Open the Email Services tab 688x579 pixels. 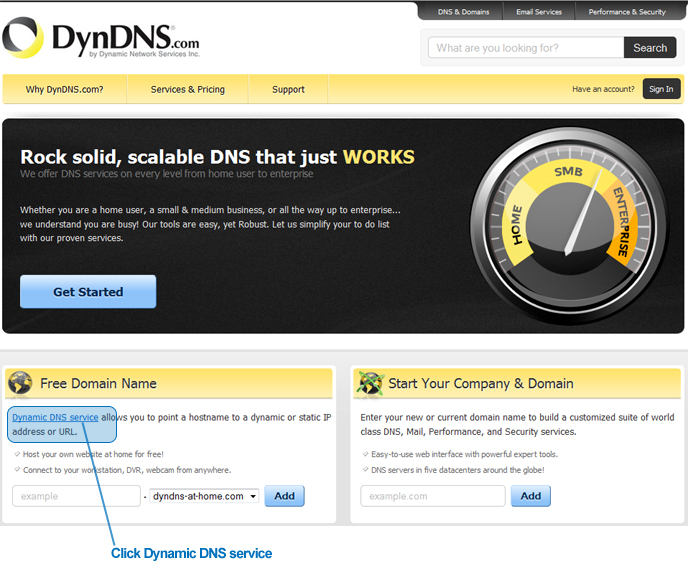click(x=539, y=12)
